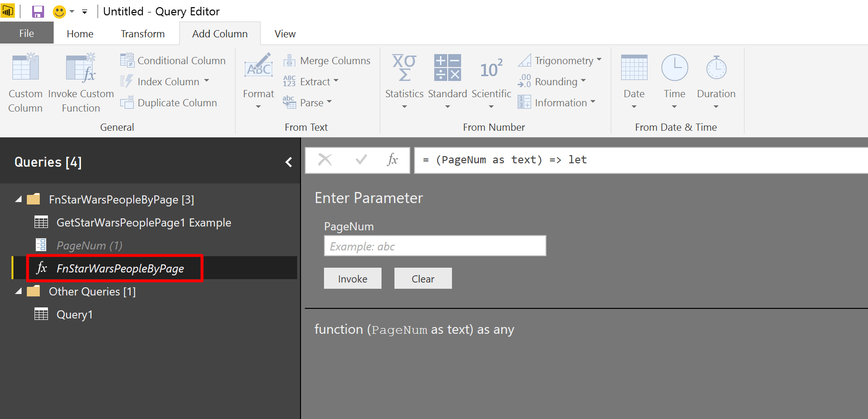The width and height of the screenshot is (868, 419).
Task: Select GetStarWarsPeoplePage1 Example query
Action: 144,223
